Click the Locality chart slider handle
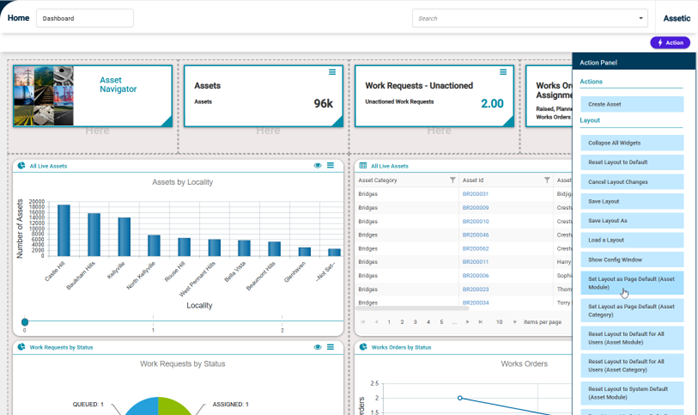698x415 pixels. [25, 321]
